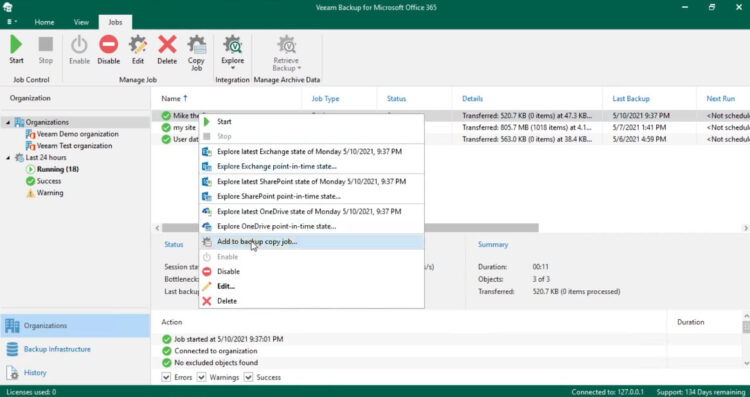The height and width of the screenshot is (397, 750).
Task: Switch to the View ribbon tab
Action: [x=81, y=22]
